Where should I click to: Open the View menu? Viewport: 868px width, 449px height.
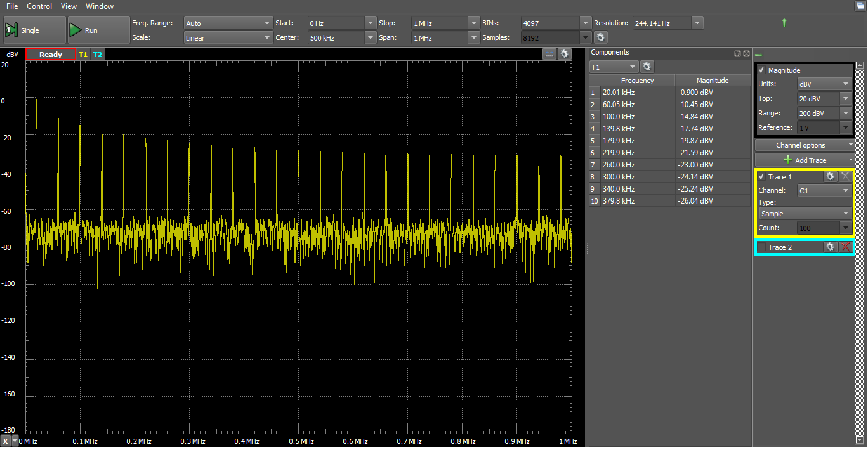[x=69, y=6]
